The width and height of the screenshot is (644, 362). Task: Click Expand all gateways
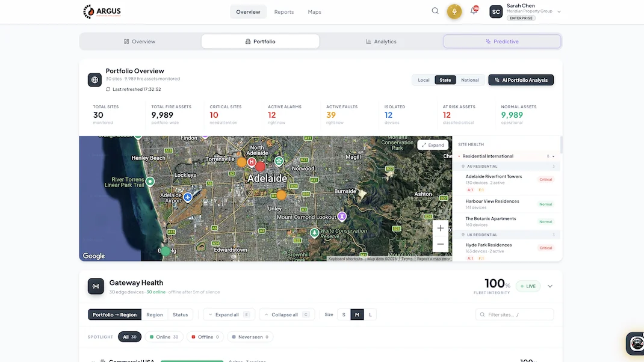point(229,315)
